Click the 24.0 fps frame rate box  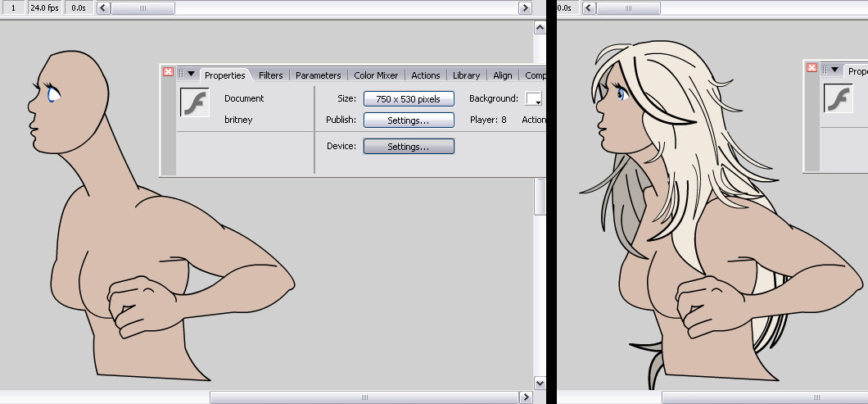44,7
